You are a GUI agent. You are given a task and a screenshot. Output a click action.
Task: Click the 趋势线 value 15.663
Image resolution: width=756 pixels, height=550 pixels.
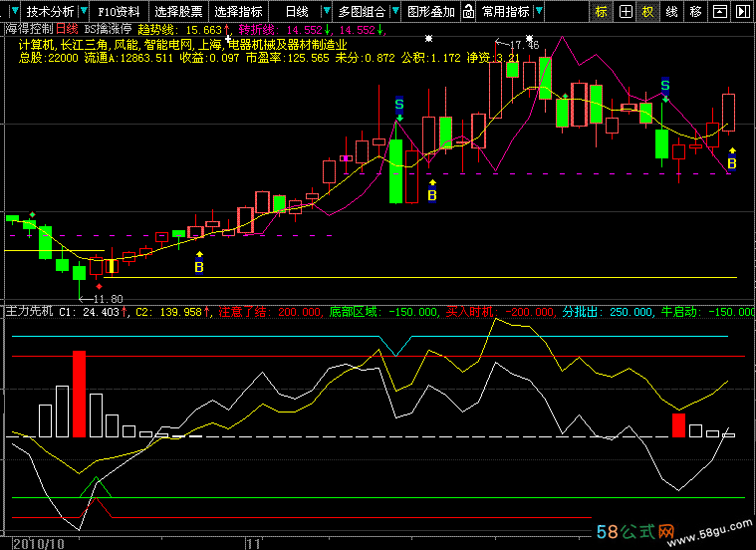203,30
